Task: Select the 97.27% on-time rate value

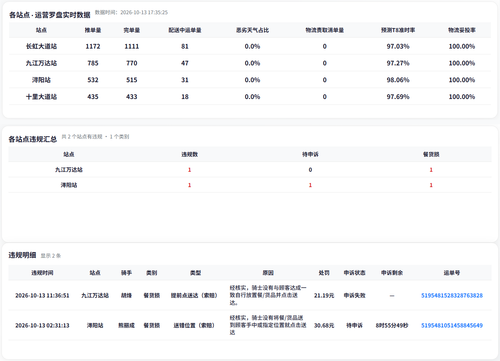Action: click(398, 63)
